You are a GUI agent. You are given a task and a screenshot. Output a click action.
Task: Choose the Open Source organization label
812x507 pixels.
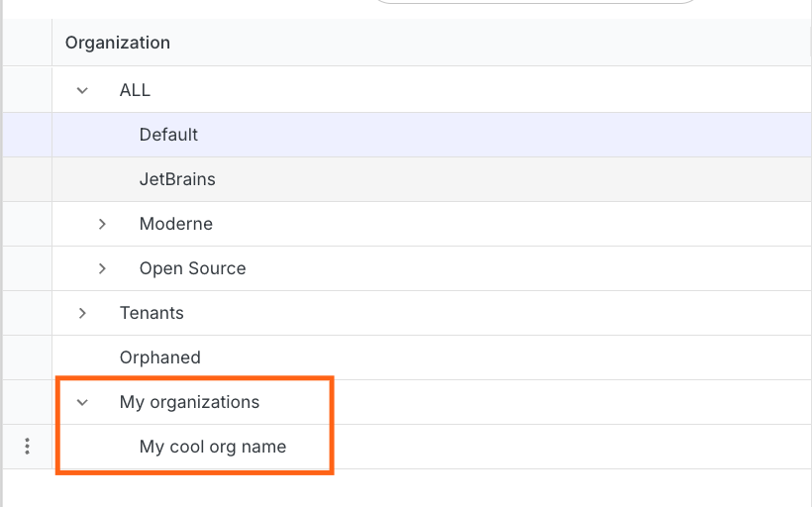192,268
